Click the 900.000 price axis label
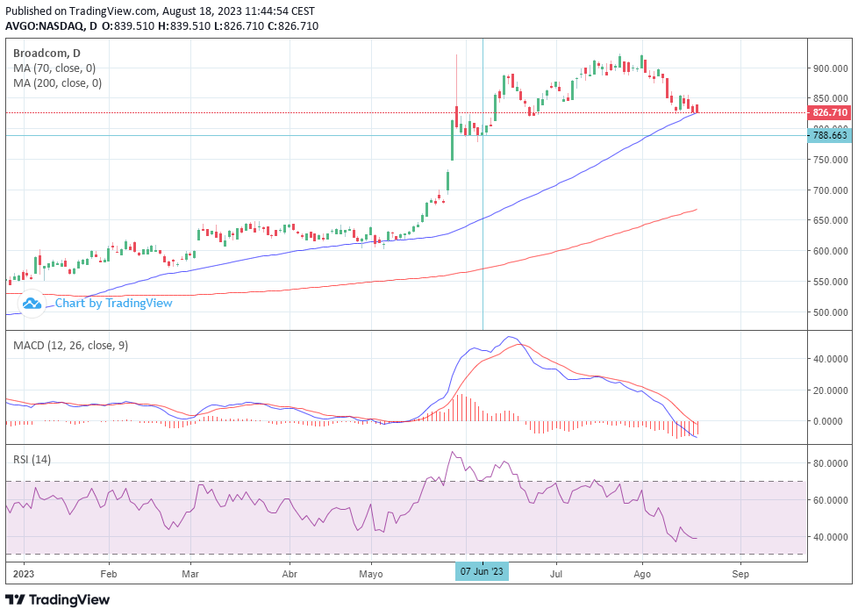Screen dimensions: 858x616 tap(830, 68)
